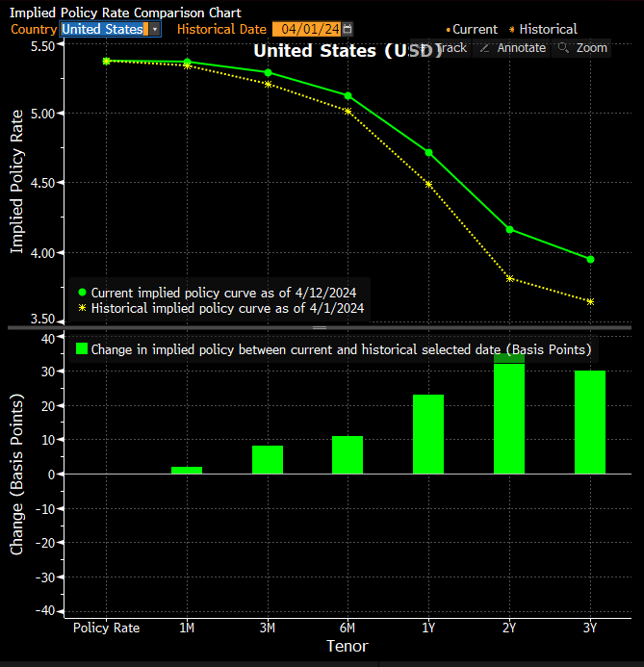Click historical yellow star point at 6M

[348, 112]
